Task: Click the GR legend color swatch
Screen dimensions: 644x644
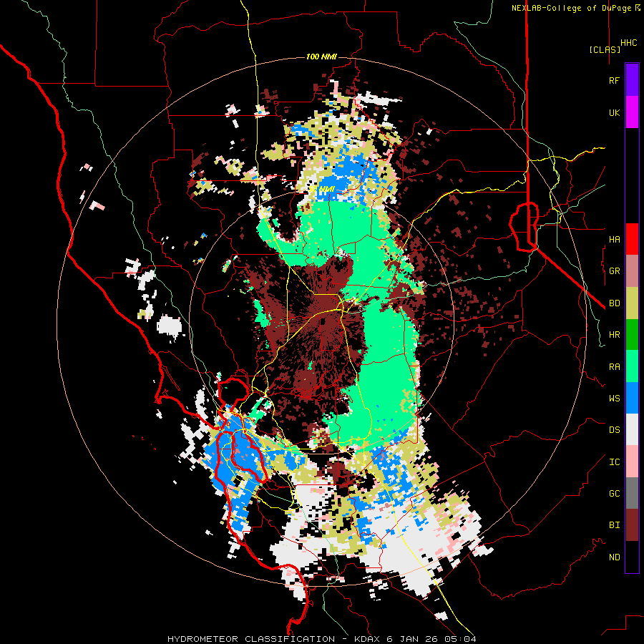Action: pyautogui.click(x=632, y=271)
